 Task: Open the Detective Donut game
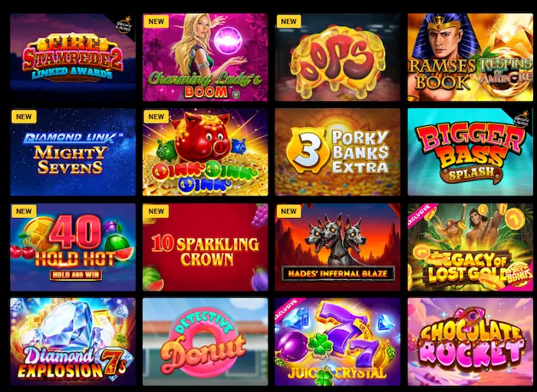(205, 341)
